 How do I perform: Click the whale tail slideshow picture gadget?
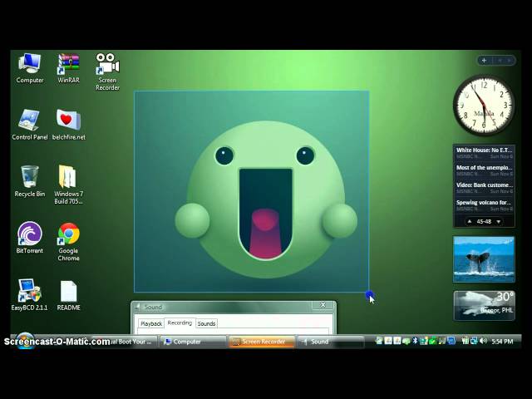click(484, 259)
